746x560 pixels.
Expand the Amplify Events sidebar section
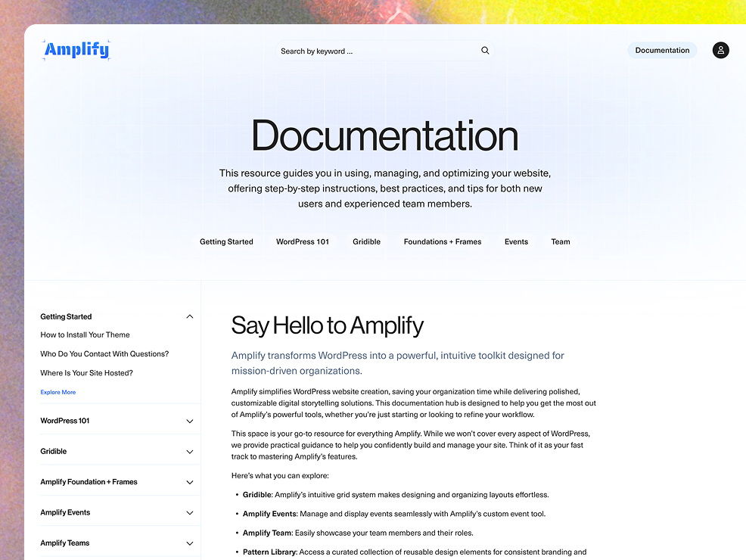pyautogui.click(x=190, y=513)
